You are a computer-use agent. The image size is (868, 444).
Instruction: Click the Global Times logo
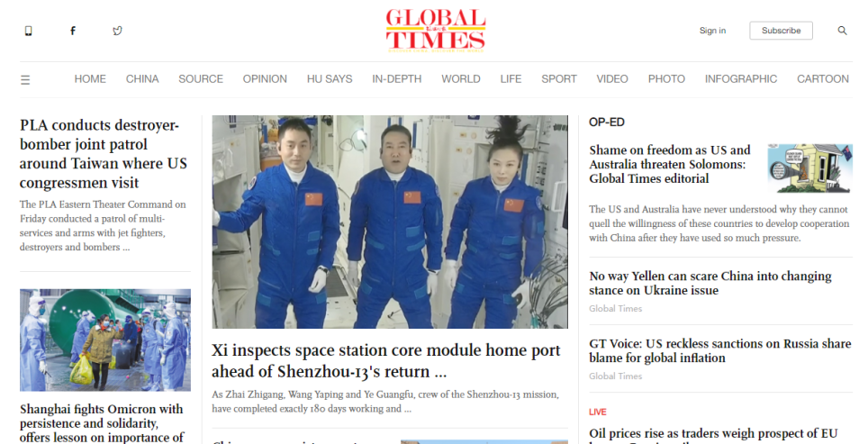(436, 31)
